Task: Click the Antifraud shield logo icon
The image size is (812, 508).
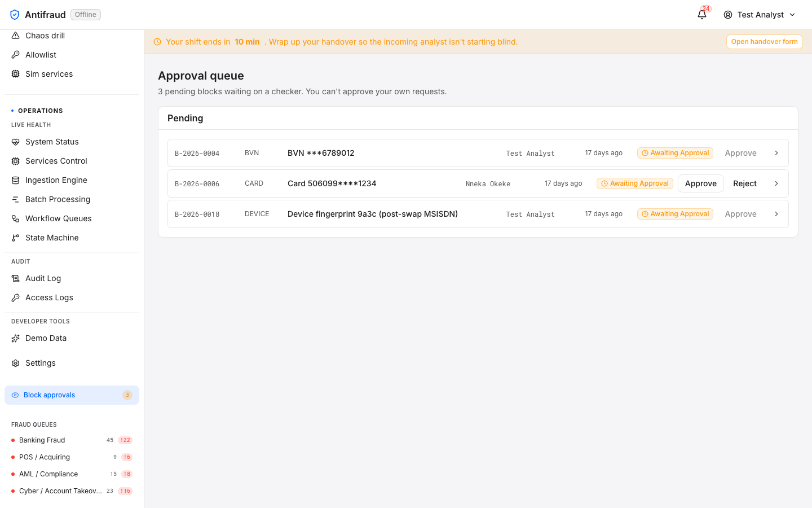Action: [x=15, y=15]
